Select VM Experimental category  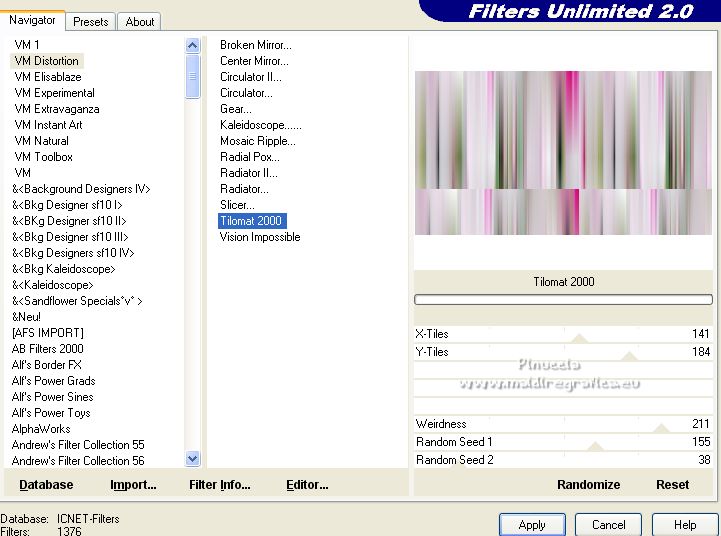coord(54,93)
